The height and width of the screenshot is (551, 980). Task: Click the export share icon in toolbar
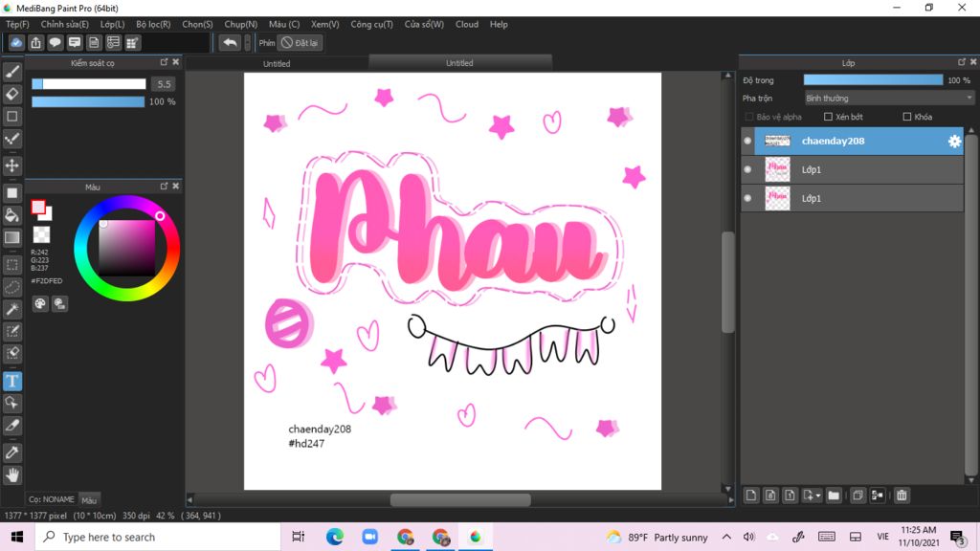click(x=35, y=42)
